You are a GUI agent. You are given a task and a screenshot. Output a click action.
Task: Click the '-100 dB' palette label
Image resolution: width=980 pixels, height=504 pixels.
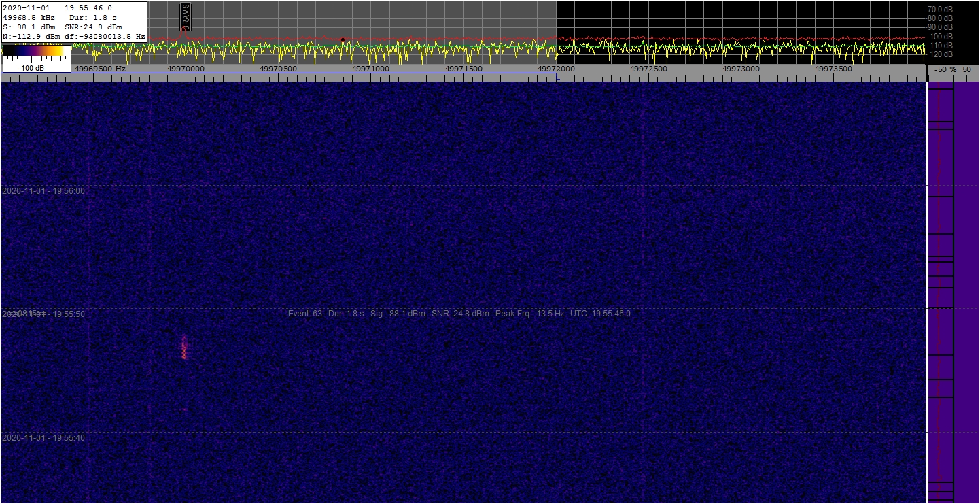tap(31, 68)
